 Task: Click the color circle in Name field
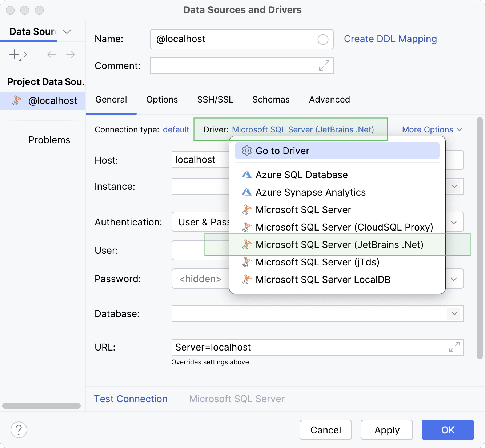(323, 39)
